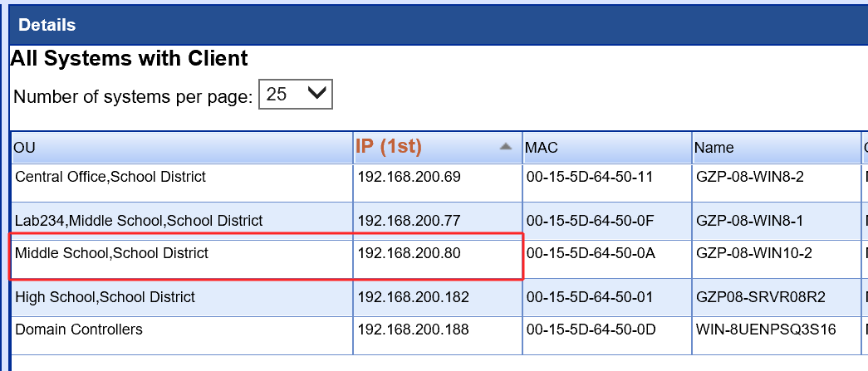Click IP address 192.168.200.69
This screenshot has height=371, width=868.
[409, 177]
